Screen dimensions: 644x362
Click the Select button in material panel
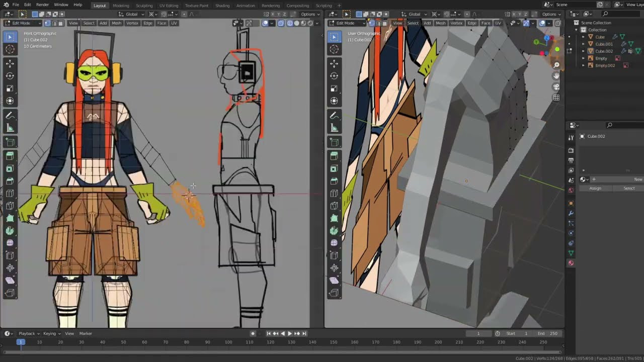tap(629, 188)
